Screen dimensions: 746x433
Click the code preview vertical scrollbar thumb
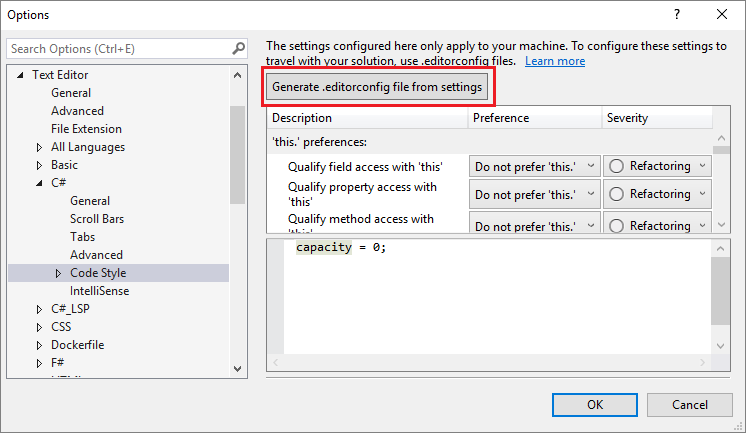(721, 291)
